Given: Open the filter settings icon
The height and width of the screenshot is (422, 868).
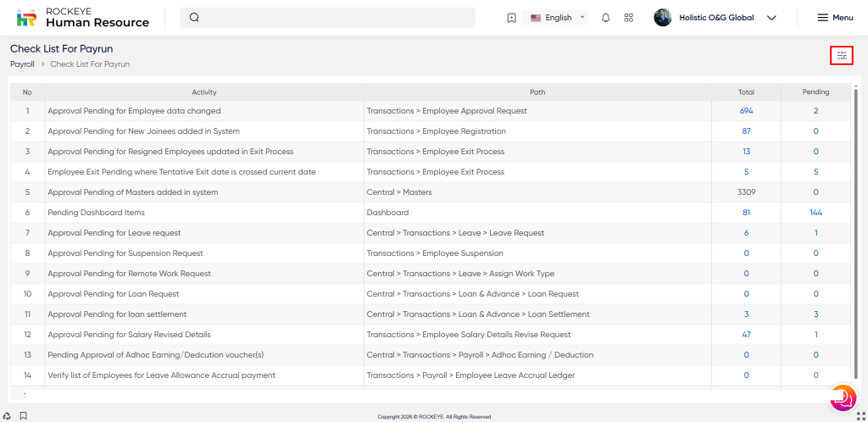Looking at the screenshot, I should click(x=841, y=56).
